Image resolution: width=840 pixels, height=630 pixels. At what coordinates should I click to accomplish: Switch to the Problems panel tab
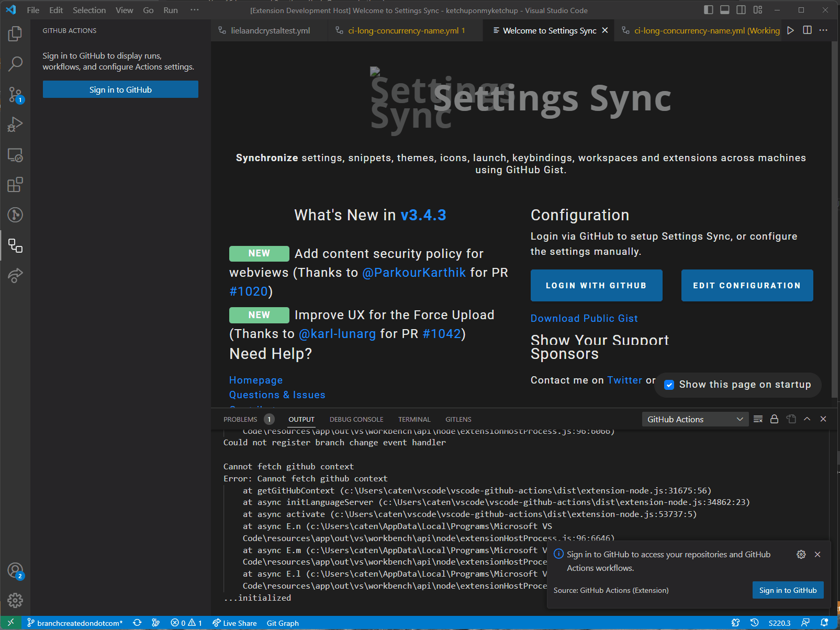(x=248, y=419)
